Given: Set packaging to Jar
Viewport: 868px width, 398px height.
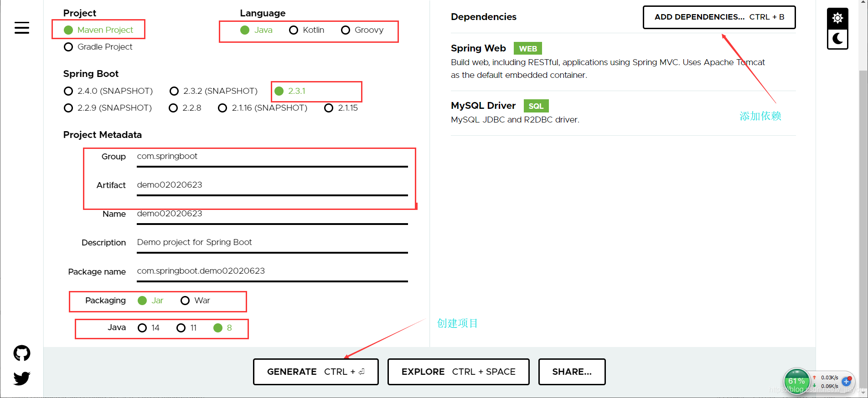Looking at the screenshot, I should (x=150, y=301).
